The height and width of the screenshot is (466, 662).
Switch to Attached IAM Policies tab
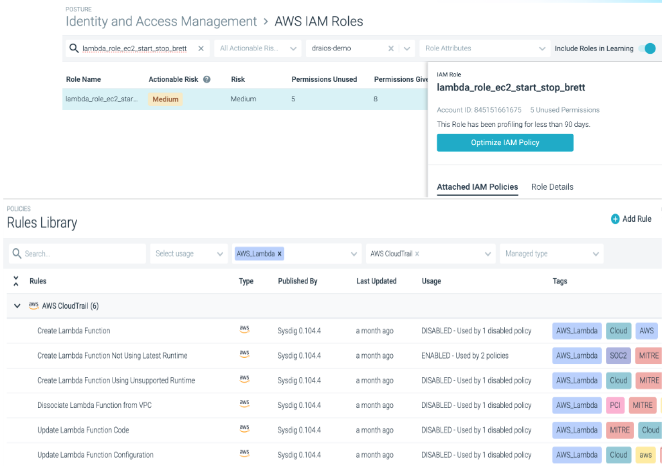pos(477,187)
